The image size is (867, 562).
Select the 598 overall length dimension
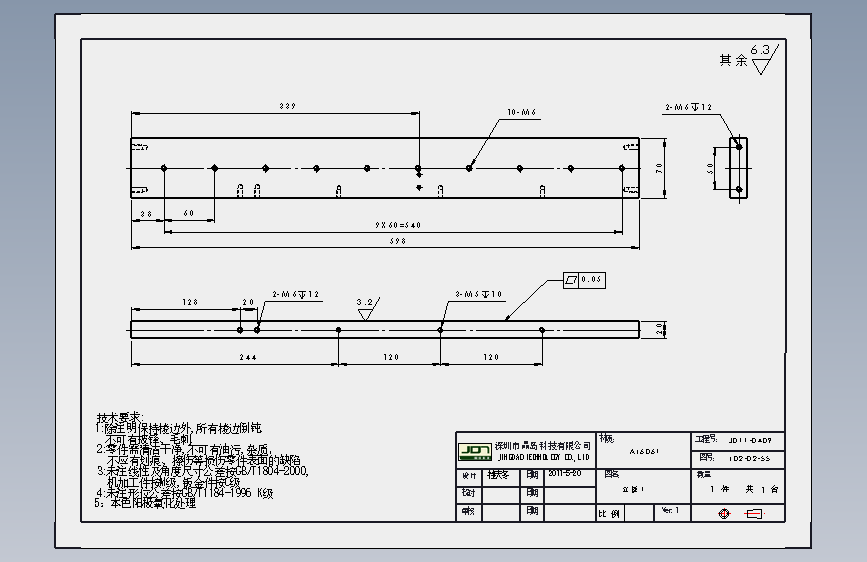398,241
